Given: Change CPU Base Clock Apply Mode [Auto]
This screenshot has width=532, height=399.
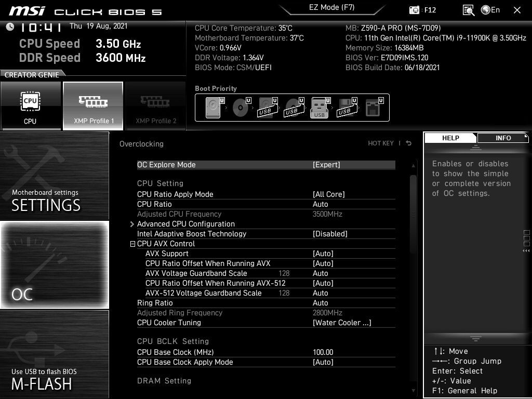Looking at the screenshot, I should pyautogui.click(x=266, y=362).
